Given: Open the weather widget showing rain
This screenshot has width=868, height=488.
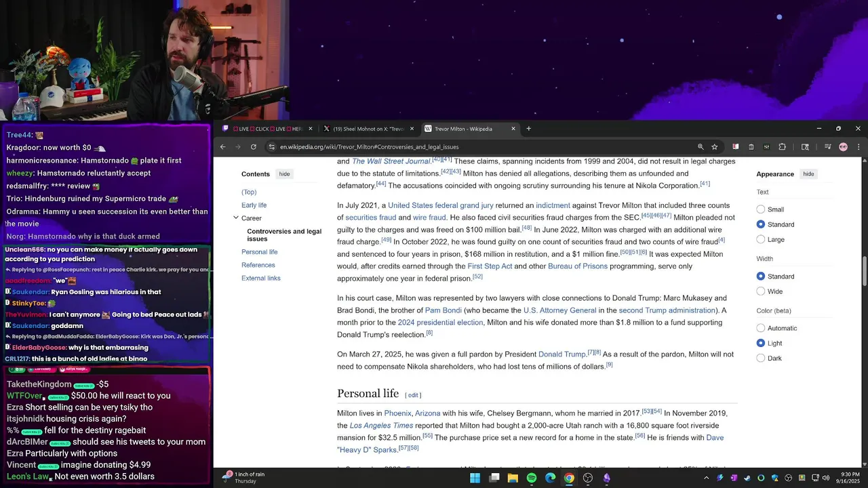Looking at the screenshot, I should click(245, 478).
